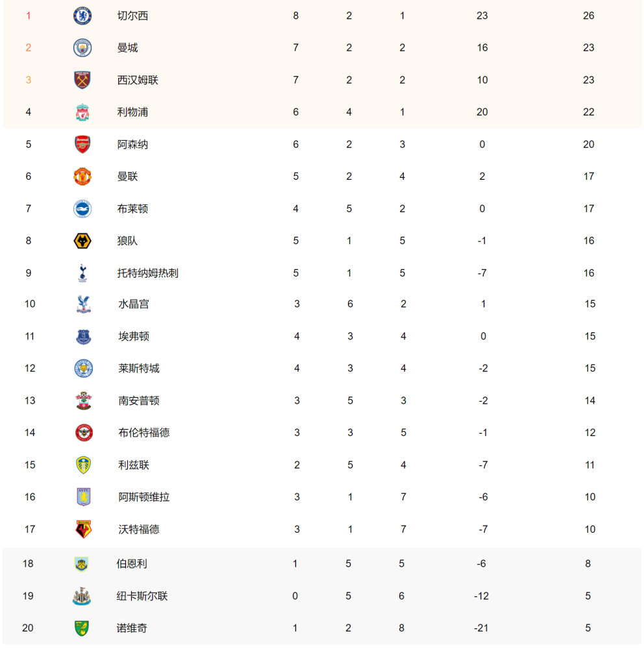Click rank number 3 for 西汉姆联
Screen dimensions: 644x649
[29, 80]
